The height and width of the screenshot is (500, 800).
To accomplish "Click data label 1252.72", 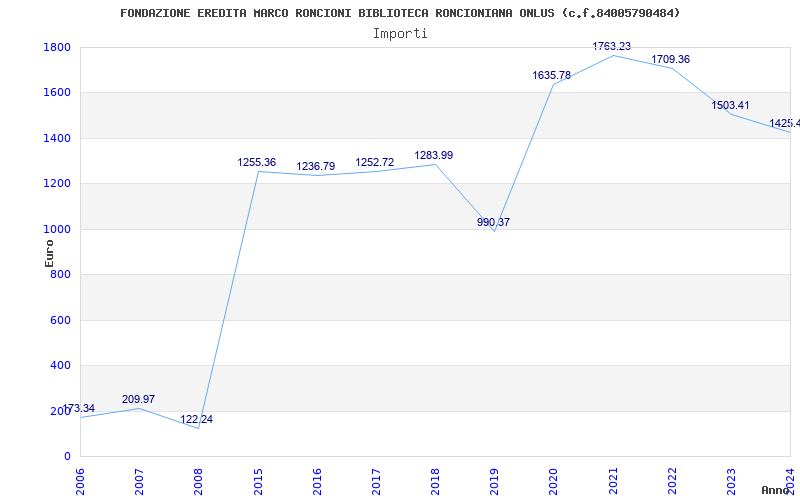I will (375, 162).
